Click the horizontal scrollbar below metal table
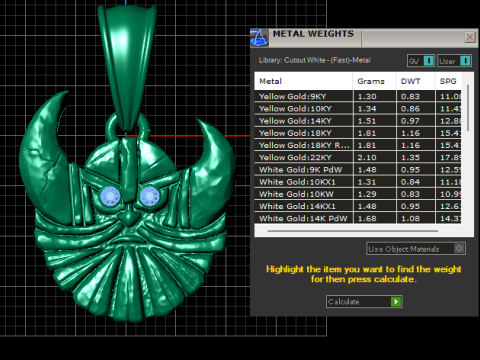The width and height of the screenshot is (480, 360). coord(352,231)
